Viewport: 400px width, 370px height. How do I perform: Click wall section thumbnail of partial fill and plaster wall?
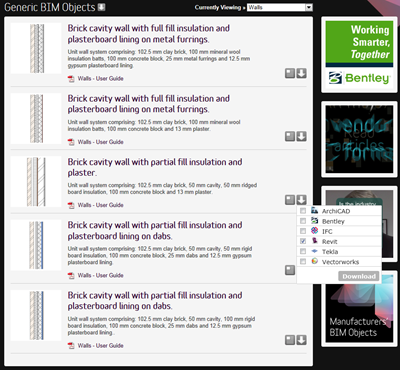36,182
